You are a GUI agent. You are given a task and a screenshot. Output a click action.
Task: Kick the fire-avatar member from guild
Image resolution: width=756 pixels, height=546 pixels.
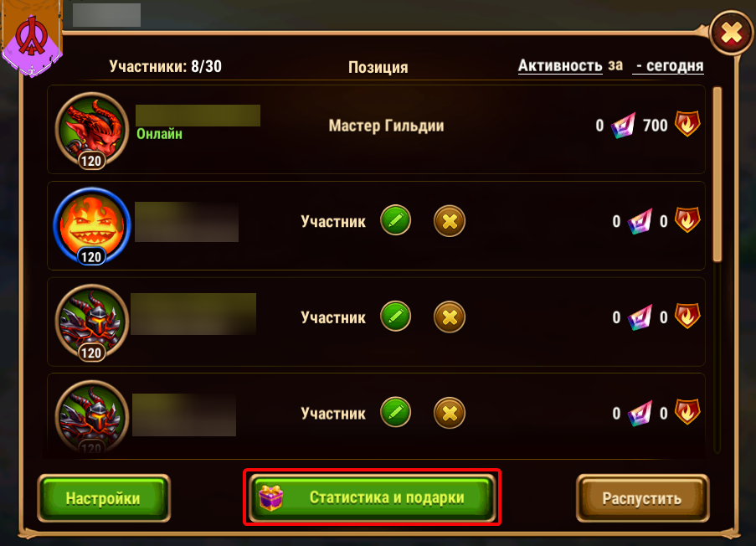pyautogui.click(x=450, y=221)
